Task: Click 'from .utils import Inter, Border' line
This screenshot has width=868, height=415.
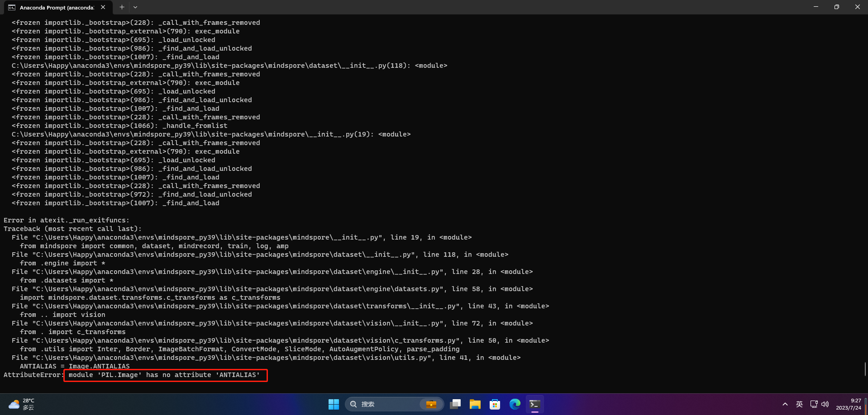Action: [240, 349]
